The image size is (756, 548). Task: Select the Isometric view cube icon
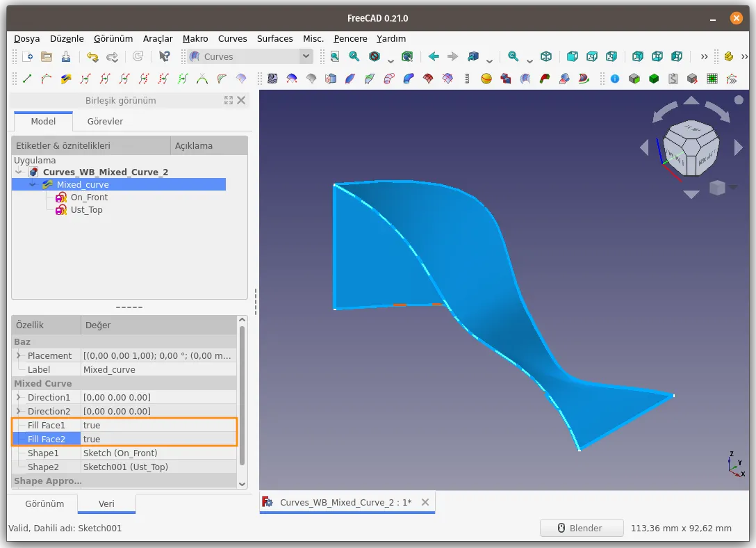click(545, 56)
